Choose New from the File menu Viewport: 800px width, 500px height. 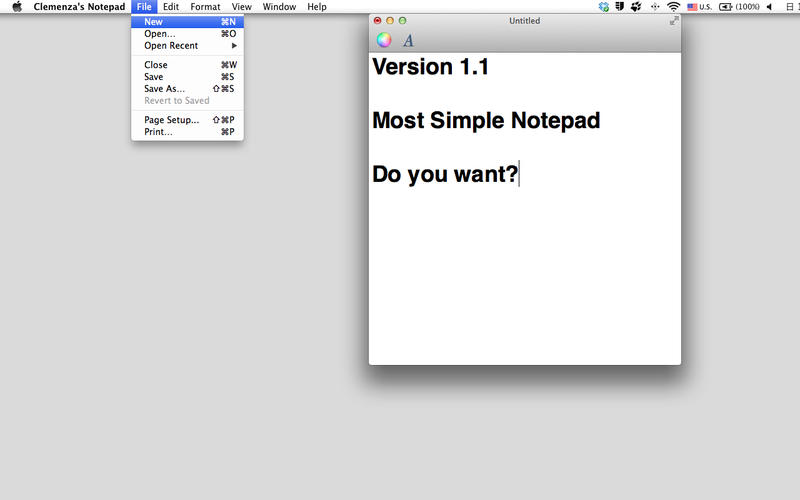click(187, 21)
